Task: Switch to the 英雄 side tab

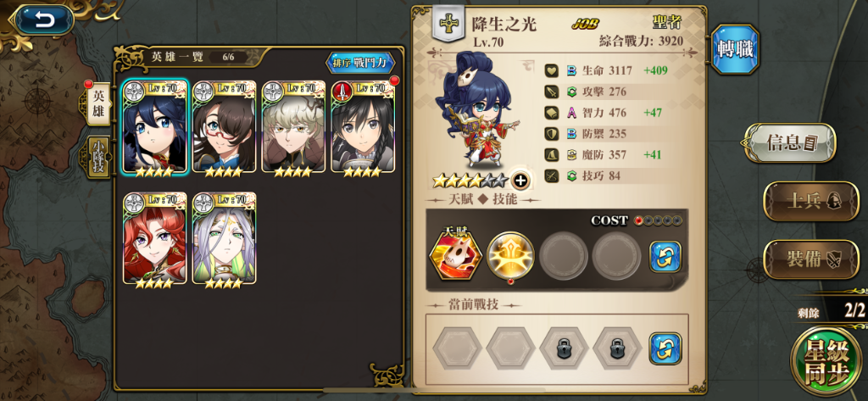Action: coord(98,104)
